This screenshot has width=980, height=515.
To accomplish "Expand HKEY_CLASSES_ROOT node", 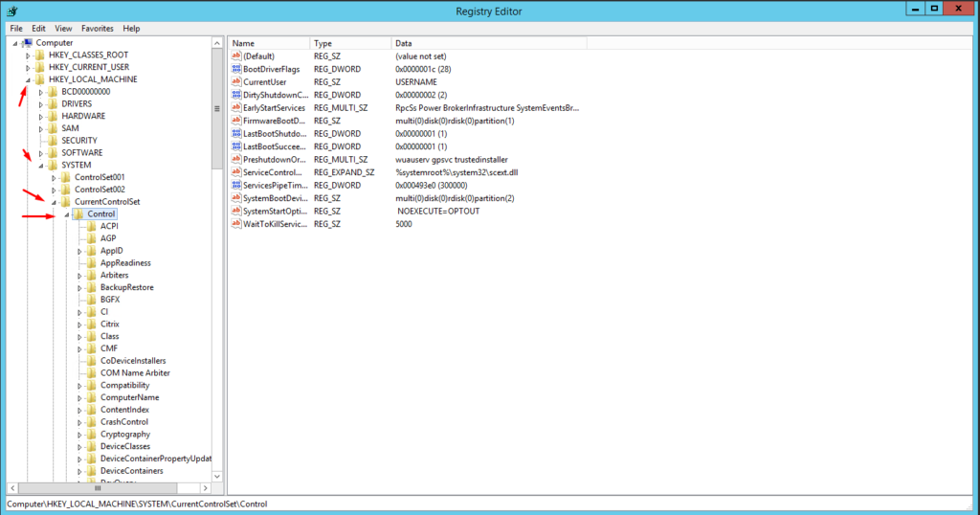I will pos(28,56).
